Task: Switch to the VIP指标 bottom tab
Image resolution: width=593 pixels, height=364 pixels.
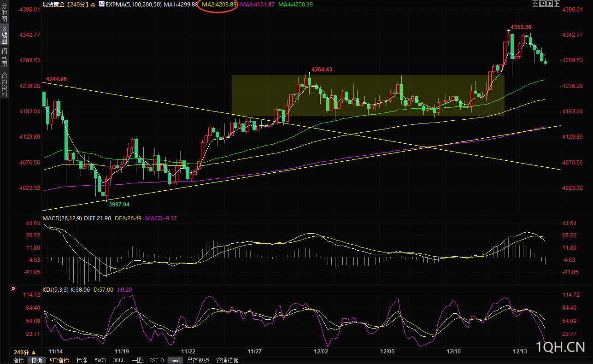Action: click(x=59, y=360)
